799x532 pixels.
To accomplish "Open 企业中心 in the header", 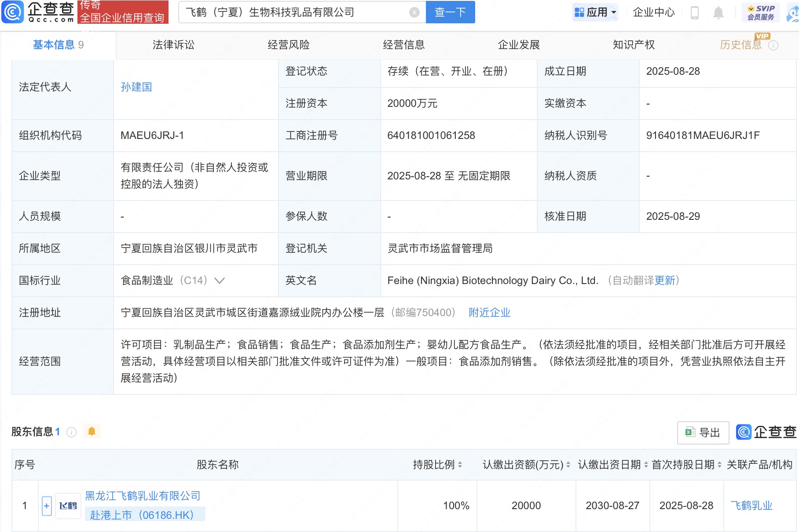I will 654,12.
